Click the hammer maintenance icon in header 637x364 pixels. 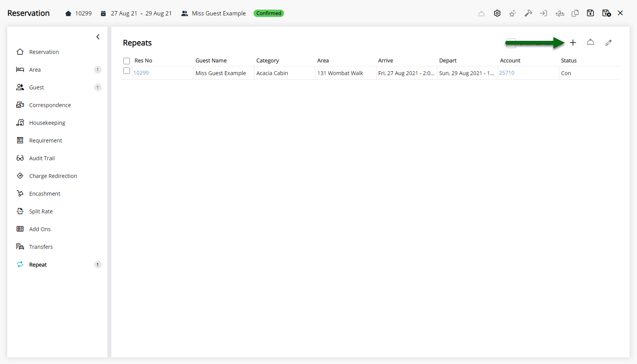(528, 13)
